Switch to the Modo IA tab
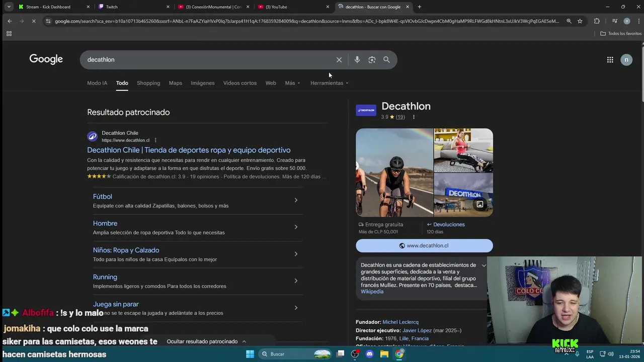Image resolution: width=644 pixels, height=362 pixels. tap(97, 83)
